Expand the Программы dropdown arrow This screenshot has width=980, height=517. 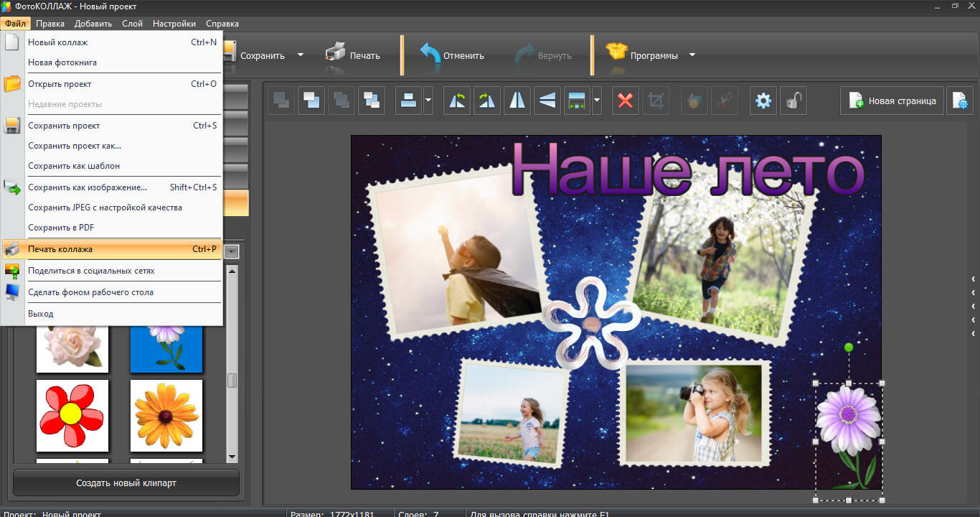[692, 55]
